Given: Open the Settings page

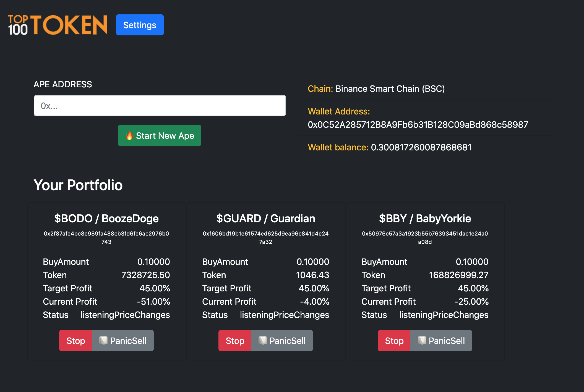Looking at the screenshot, I should (140, 25).
